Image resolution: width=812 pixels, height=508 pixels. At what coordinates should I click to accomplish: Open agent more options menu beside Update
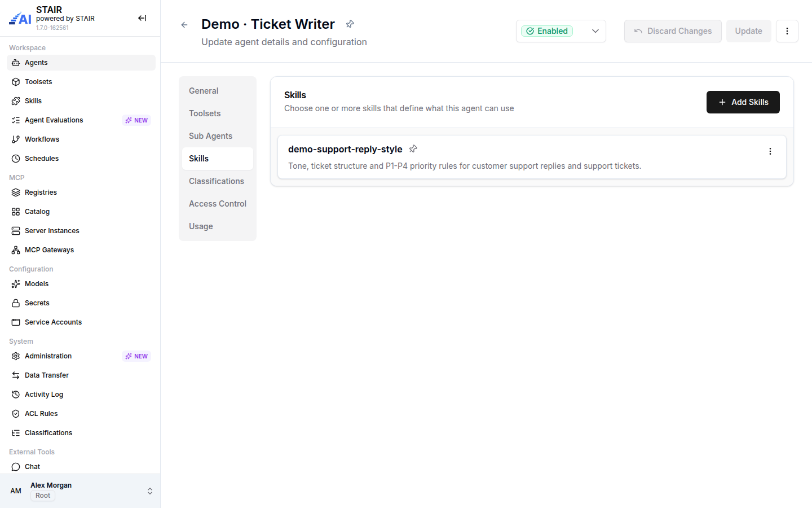pos(787,31)
